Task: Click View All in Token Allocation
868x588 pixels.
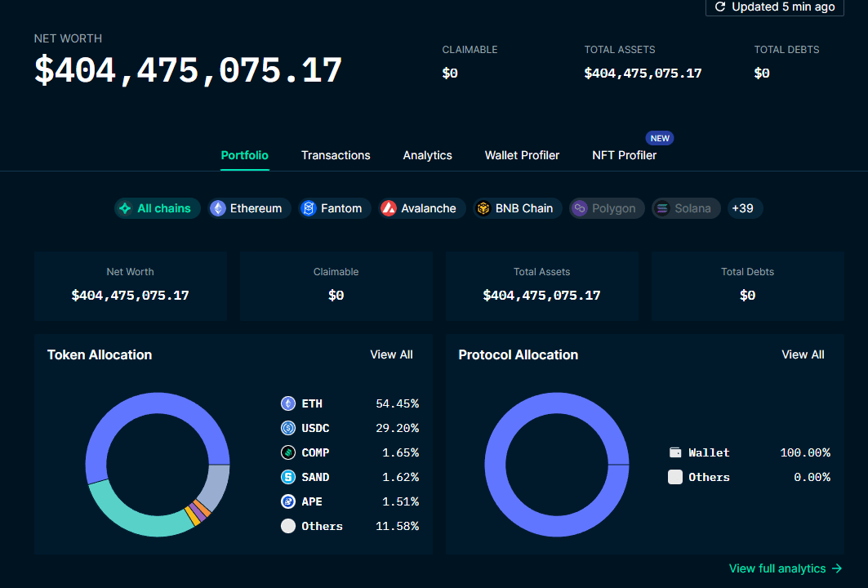Action: tap(391, 355)
